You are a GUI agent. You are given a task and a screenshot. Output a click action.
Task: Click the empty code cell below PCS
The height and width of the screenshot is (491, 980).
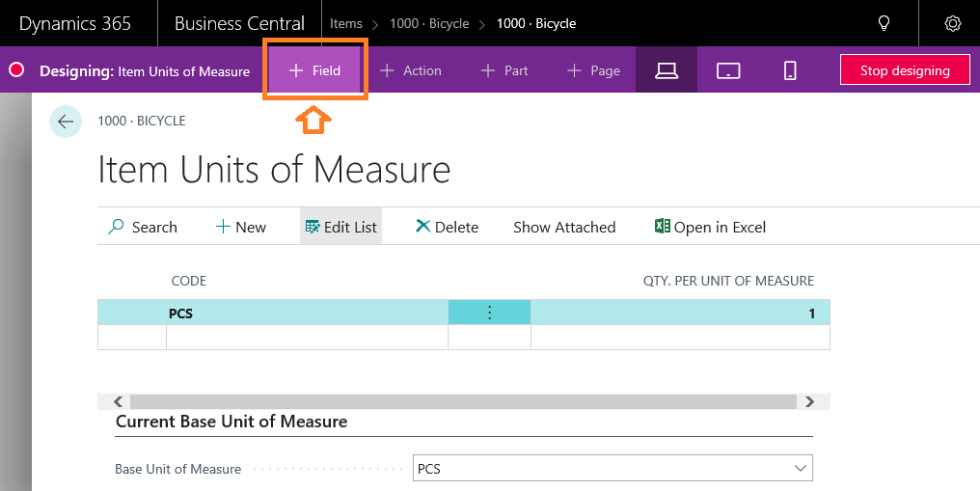(307, 338)
